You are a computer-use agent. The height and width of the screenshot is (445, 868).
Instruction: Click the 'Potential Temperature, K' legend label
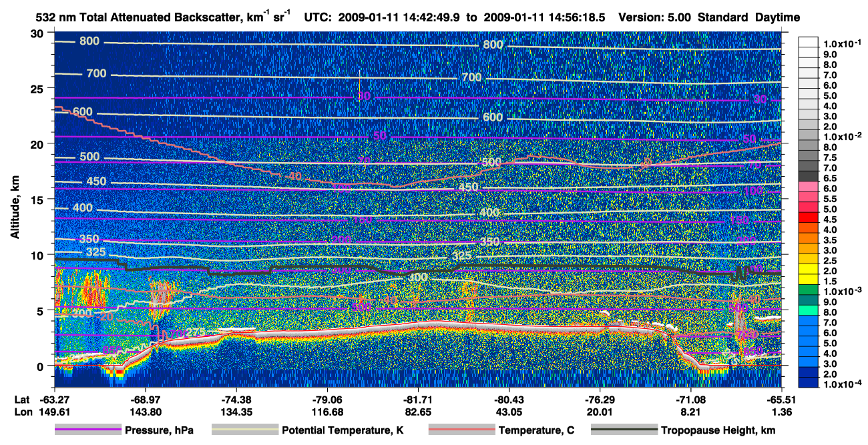343,431
